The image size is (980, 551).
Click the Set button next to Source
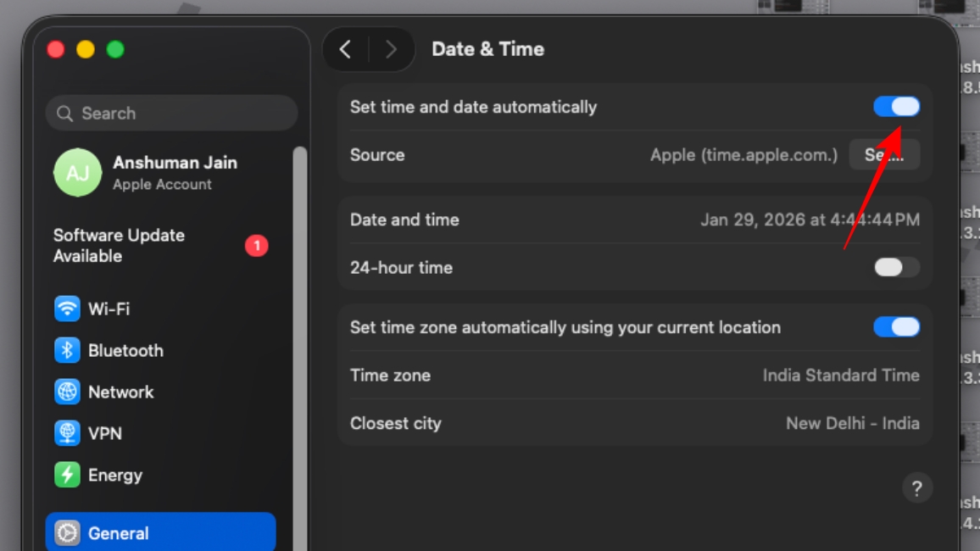point(884,154)
